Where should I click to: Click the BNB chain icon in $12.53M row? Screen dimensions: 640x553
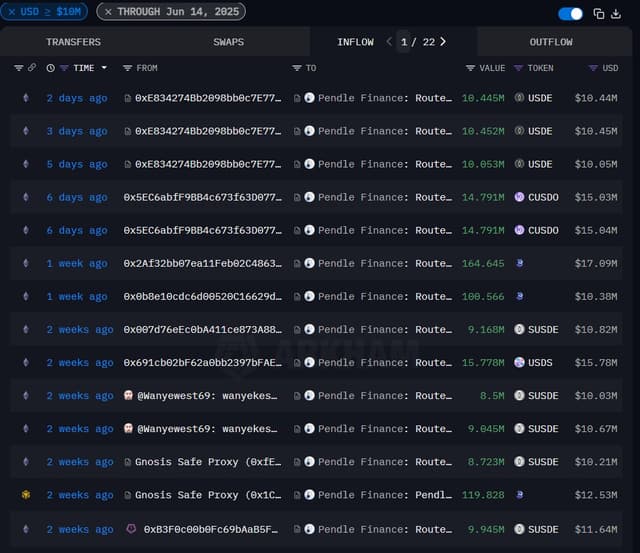tap(26, 495)
